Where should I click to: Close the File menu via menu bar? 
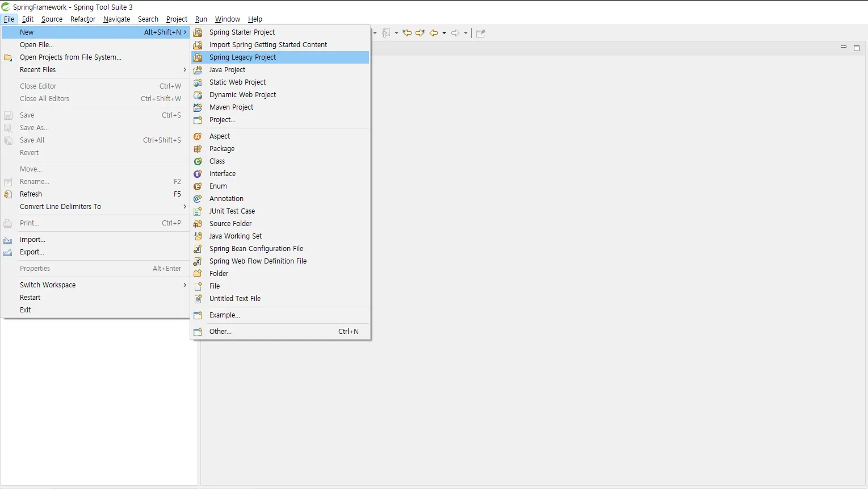pyautogui.click(x=9, y=19)
